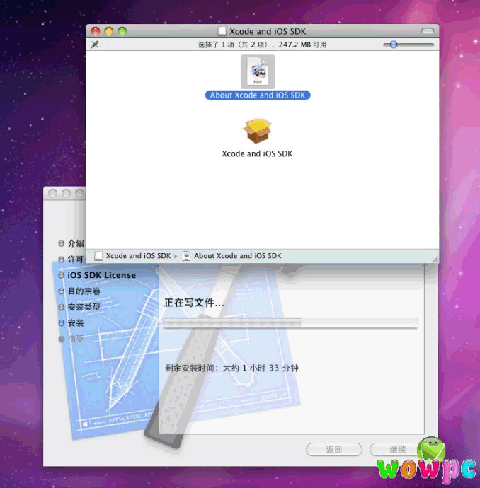Click the 正在写文件 status text
The image size is (480, 488).
coord(194,303)
